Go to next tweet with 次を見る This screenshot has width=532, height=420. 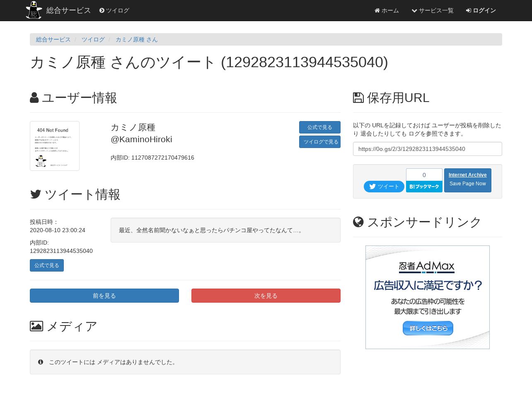pos(266,296)
